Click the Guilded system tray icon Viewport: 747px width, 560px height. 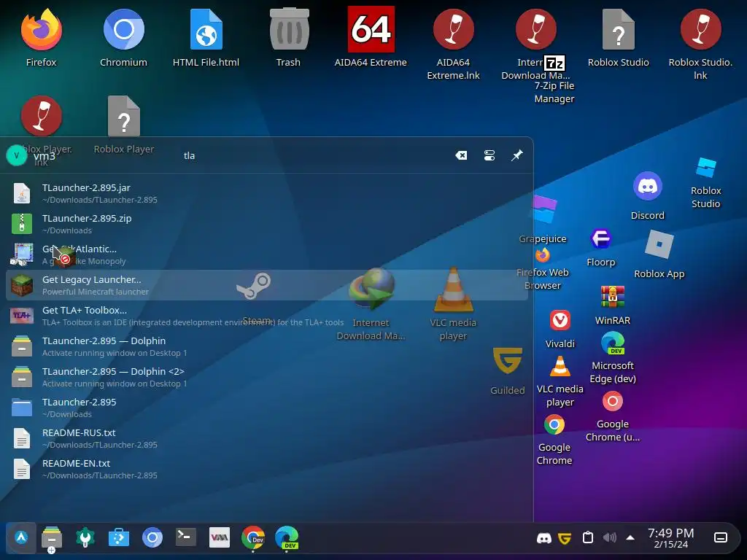(x=565, y=538)
